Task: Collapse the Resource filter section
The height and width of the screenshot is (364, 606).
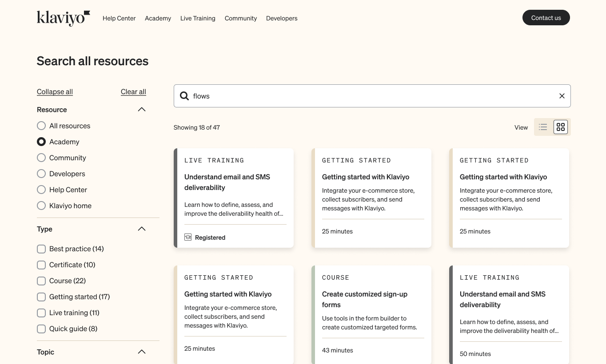Action: point(142,110)
